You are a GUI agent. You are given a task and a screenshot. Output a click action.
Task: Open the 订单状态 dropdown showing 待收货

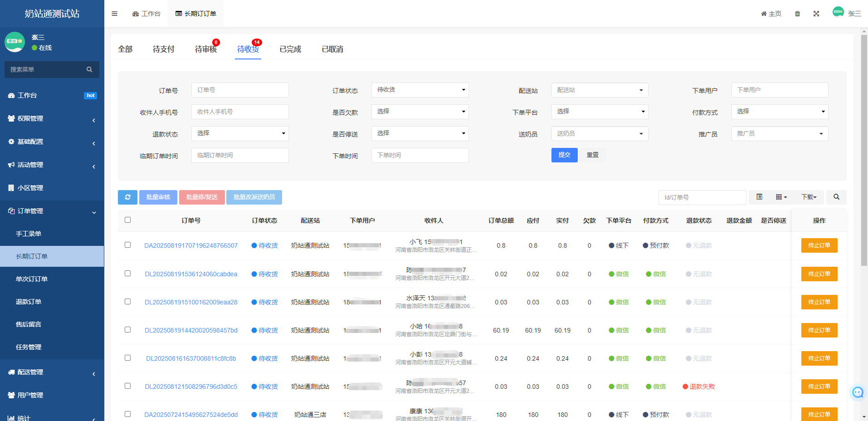[419, 90]
